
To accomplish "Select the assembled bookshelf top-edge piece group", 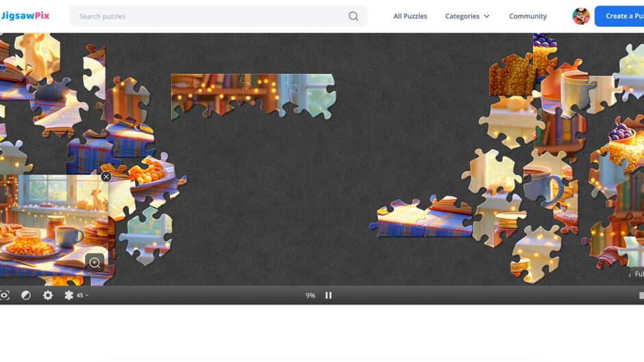I will (253, 96).
